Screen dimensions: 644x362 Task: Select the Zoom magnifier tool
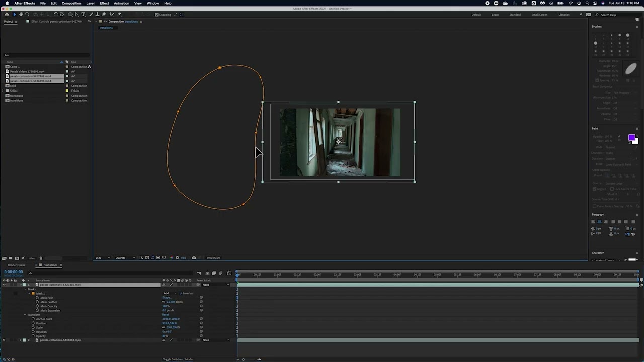pyautogui.click(x=27, y=14)
